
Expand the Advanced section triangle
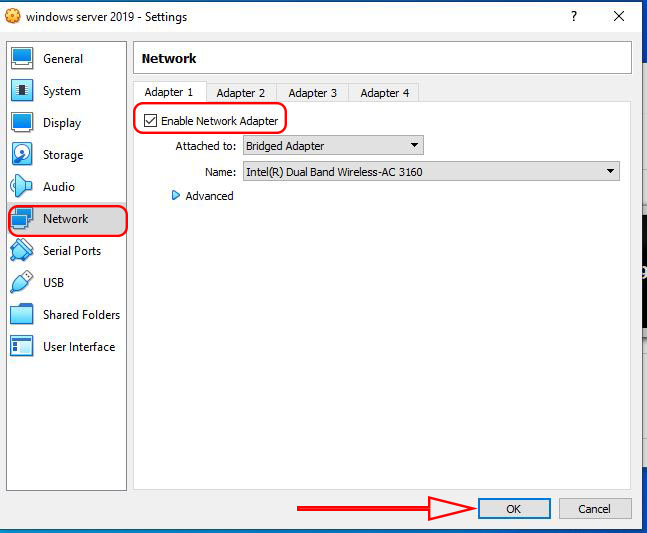175,195
